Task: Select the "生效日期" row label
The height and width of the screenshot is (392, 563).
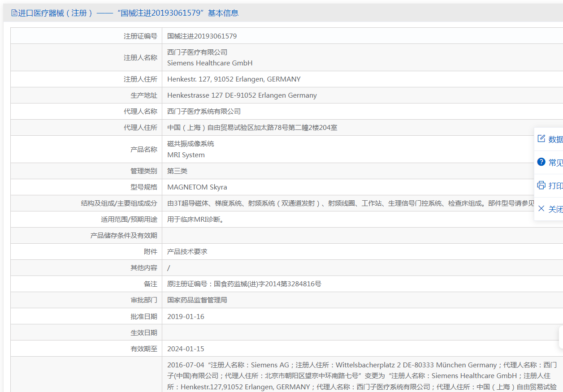Action: point(144,332)
